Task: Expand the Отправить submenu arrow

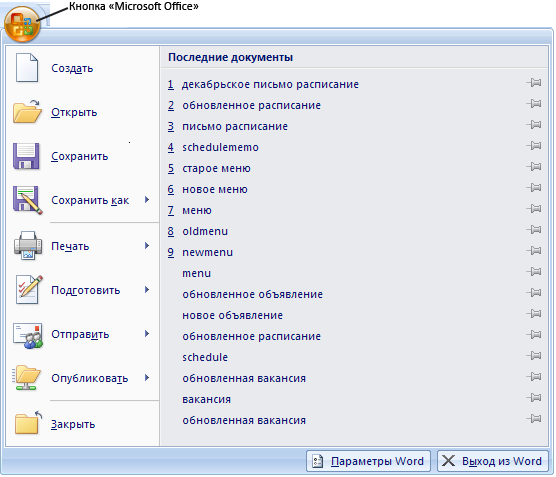Action: coord(147,334)
